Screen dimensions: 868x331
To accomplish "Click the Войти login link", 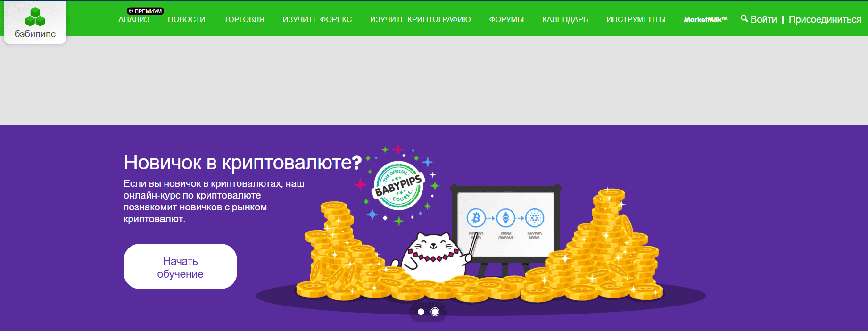I will [x=764, y=19].
